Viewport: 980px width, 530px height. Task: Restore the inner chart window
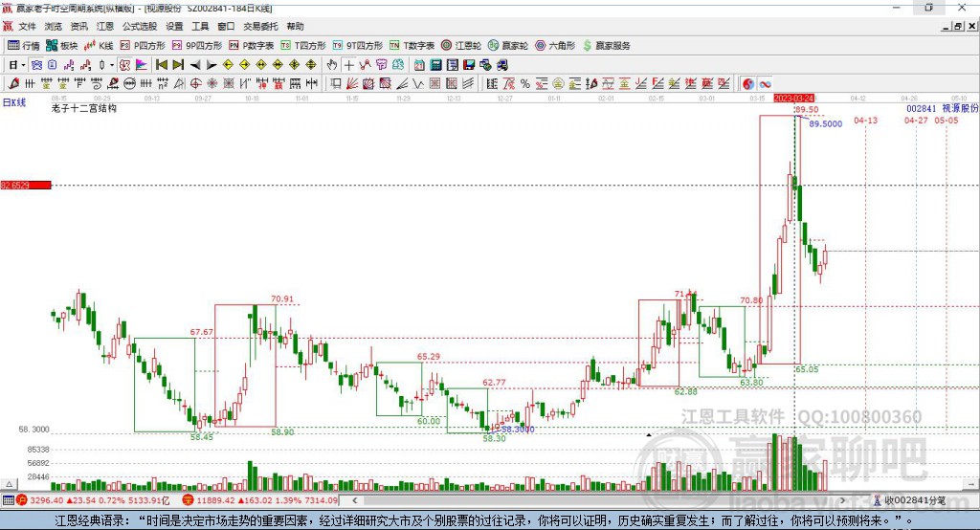coord(958,26)
